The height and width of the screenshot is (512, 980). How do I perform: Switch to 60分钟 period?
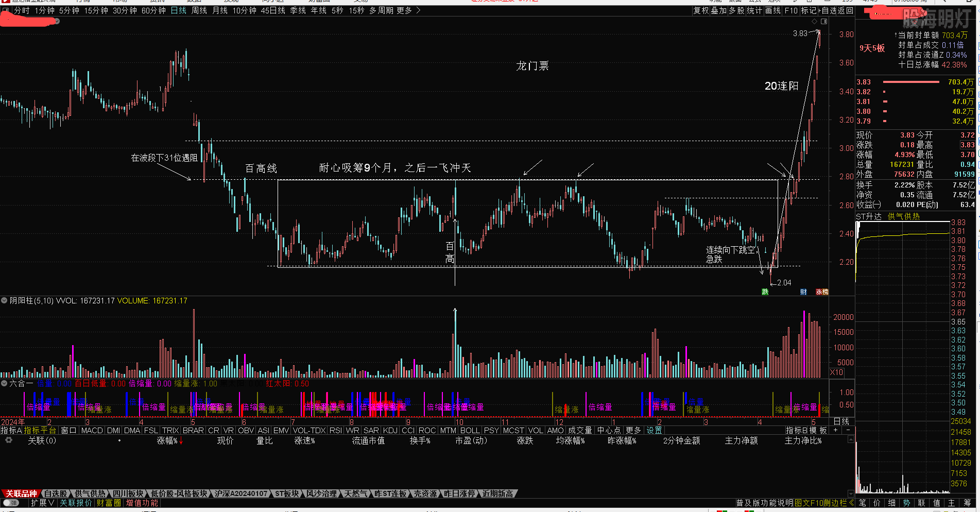point(154,10)
